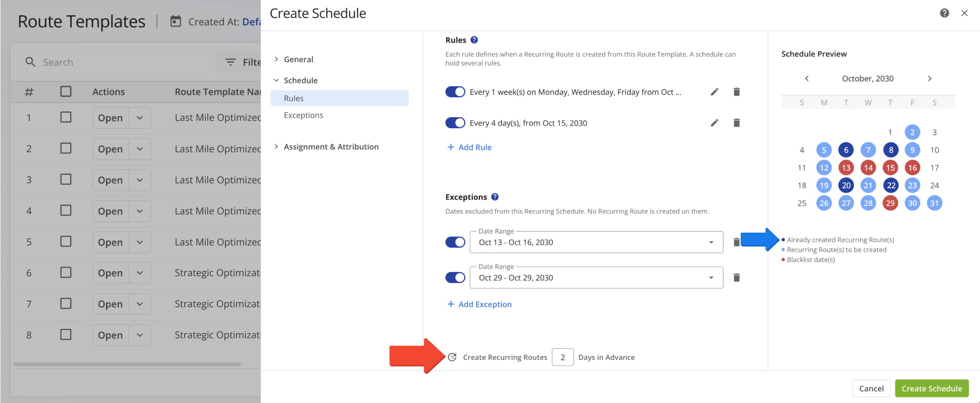Viewport: 980px width, 403px height.
Task: Open the Oct 13 - Oct 16 date range dropdown
Action: (x=596, y=242)
